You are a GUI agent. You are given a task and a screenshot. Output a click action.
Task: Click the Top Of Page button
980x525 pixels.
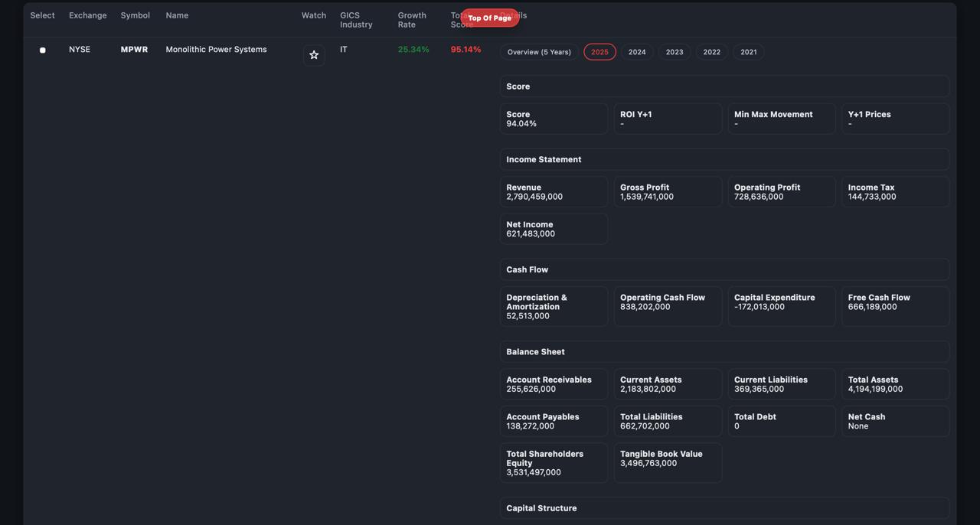[x=490, y=18]
